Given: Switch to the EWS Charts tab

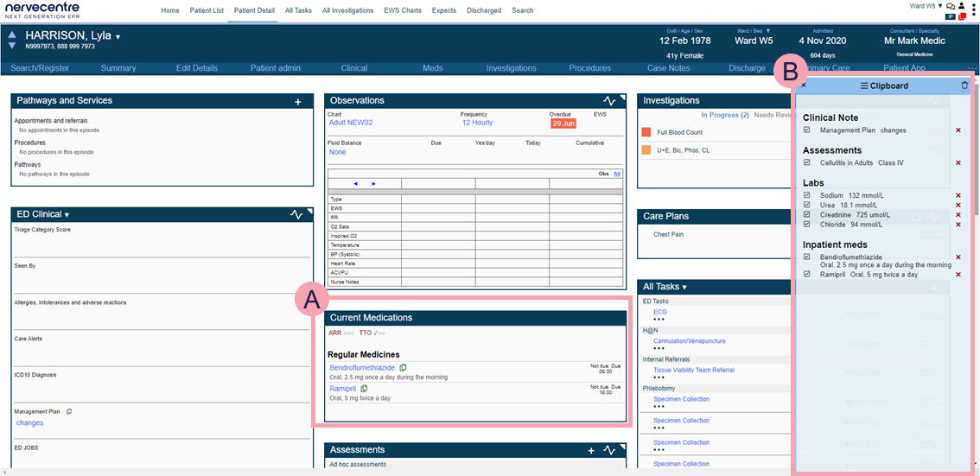Looking at the screenshot, I should tap(402, 10).
